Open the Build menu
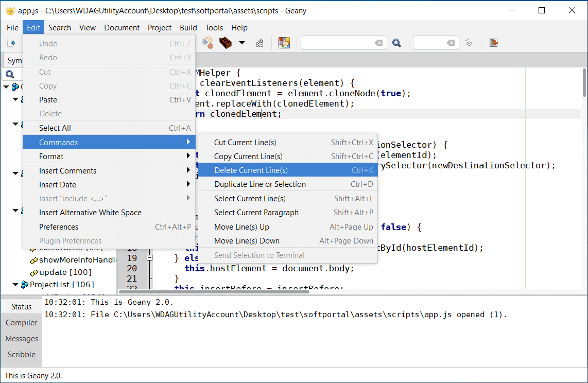 click(x=188, y=28)
